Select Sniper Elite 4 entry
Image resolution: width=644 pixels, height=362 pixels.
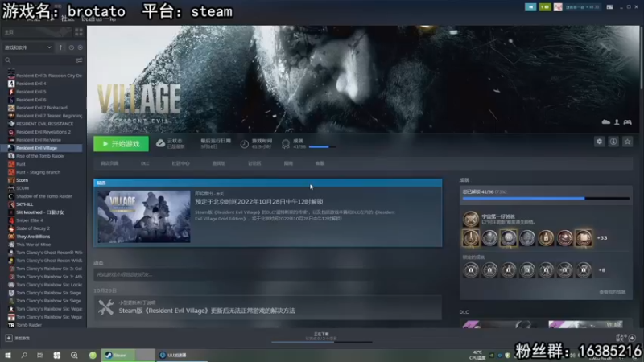point(30,220)
